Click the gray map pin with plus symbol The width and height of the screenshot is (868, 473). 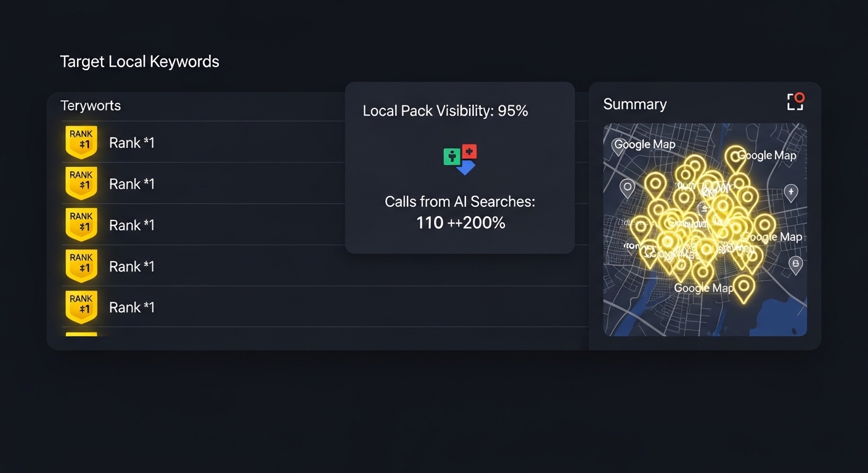(790, 192)
